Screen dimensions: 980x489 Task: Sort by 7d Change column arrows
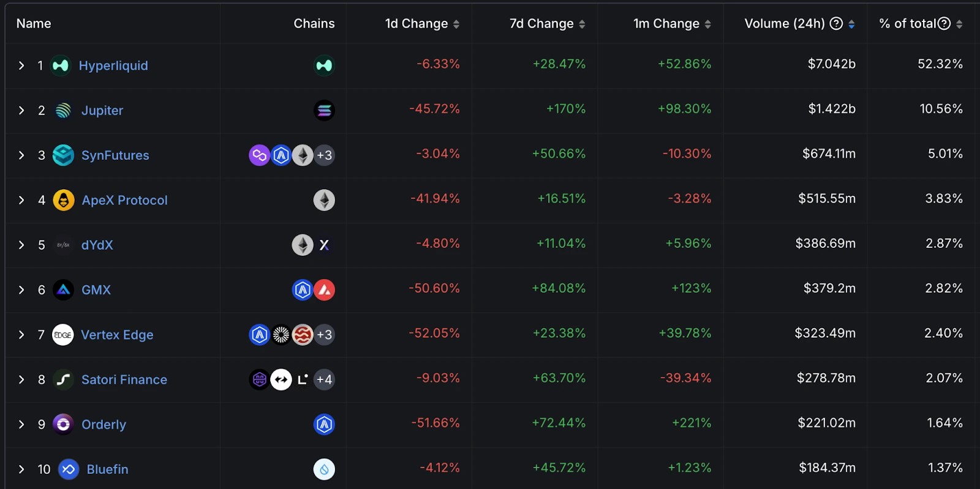tap(582, 24)
